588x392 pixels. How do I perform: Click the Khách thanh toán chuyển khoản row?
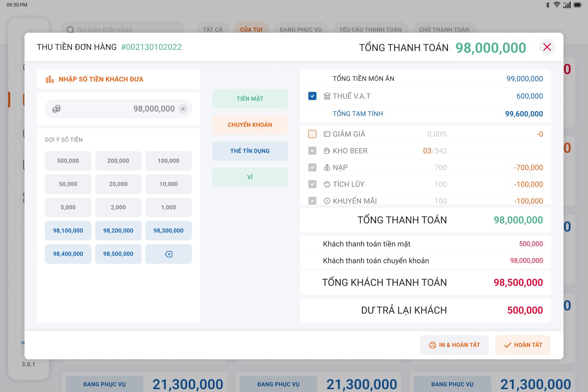[x=425, y=261]
